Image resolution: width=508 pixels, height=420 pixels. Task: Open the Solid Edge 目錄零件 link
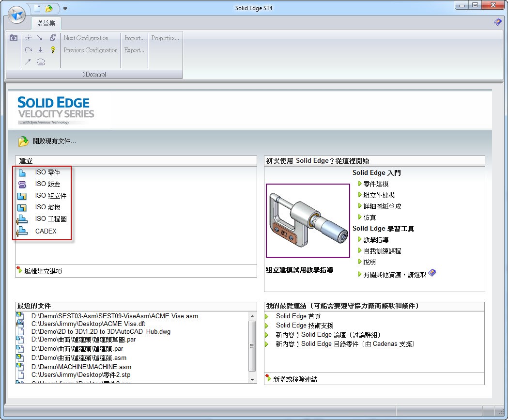(345, 344)
